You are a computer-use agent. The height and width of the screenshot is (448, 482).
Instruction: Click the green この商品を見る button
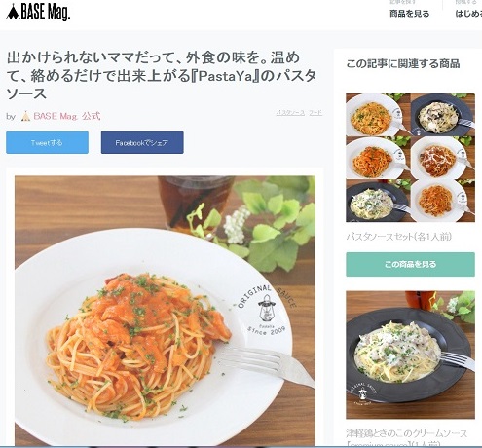[410, 264]
